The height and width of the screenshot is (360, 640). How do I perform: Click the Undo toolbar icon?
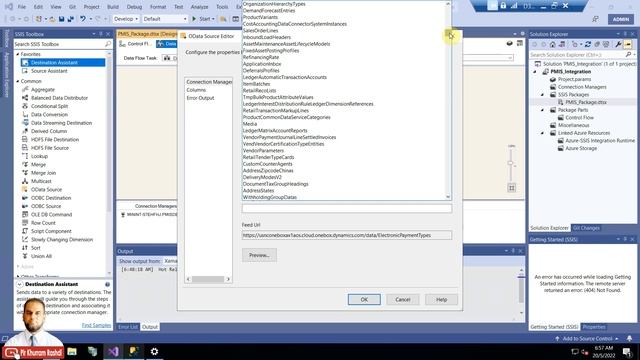83,19
